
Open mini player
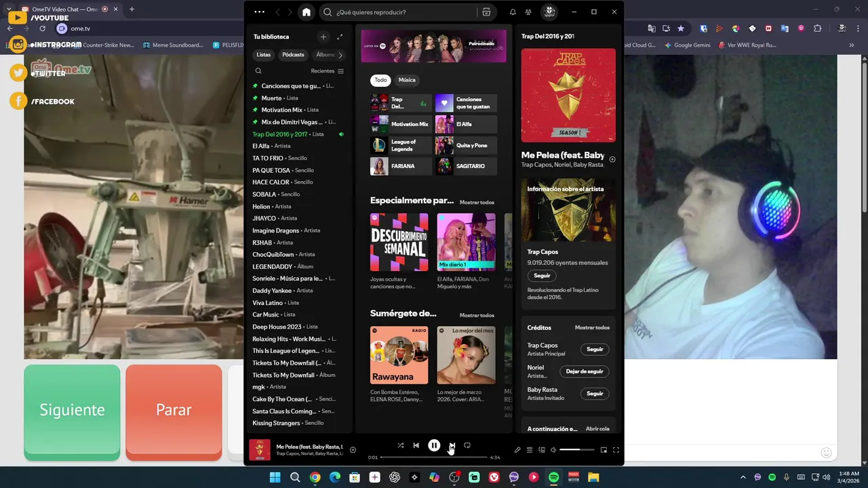pos(604,450)
